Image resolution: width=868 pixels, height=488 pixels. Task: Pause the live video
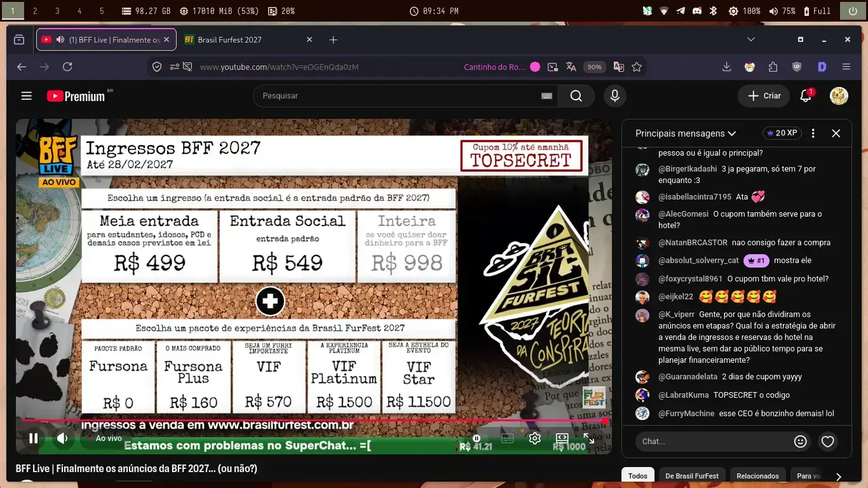click(34, 438)
